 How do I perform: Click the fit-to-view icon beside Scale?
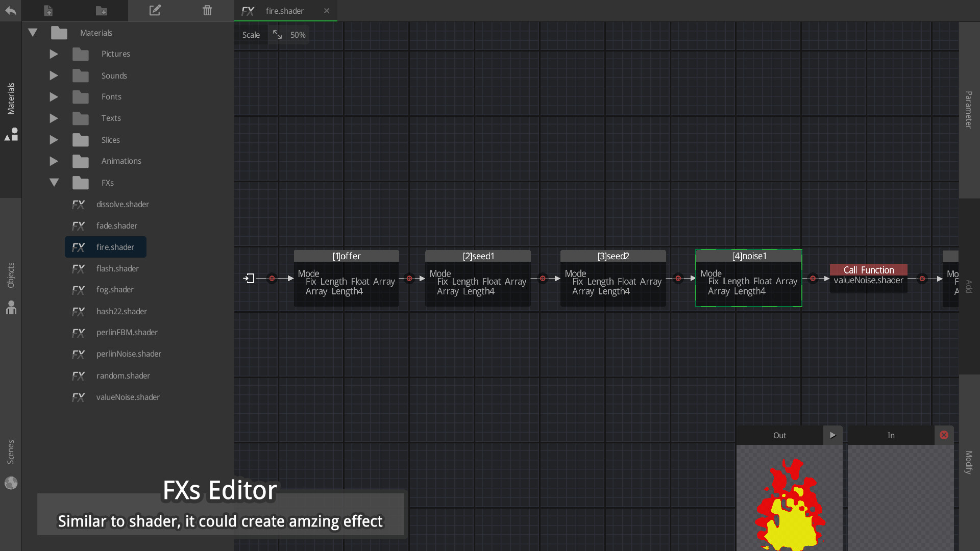click(x=277, y=35)
